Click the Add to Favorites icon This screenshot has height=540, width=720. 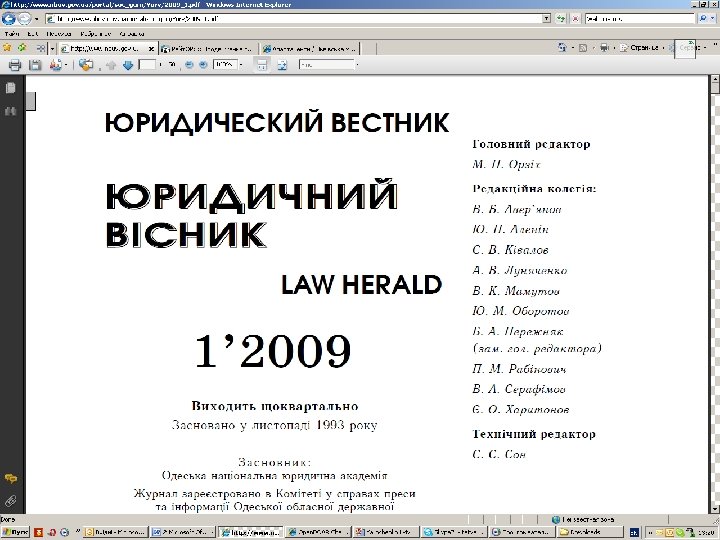pyautogui.click(x=22, y=48)
